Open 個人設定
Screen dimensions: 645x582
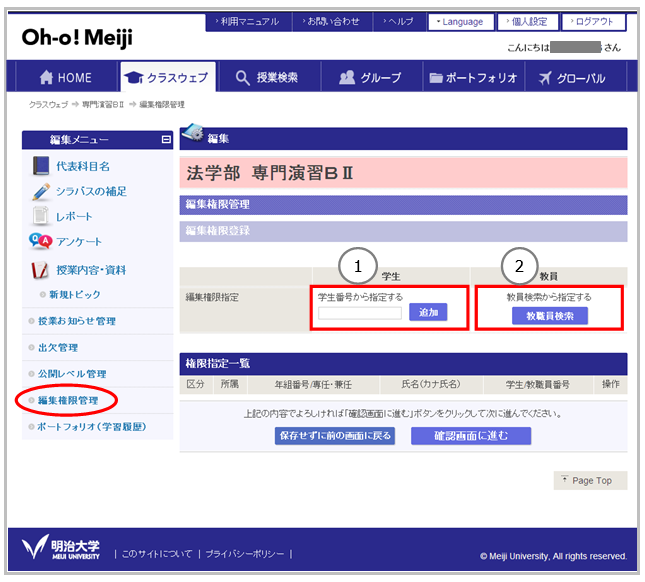click(527, 22)
